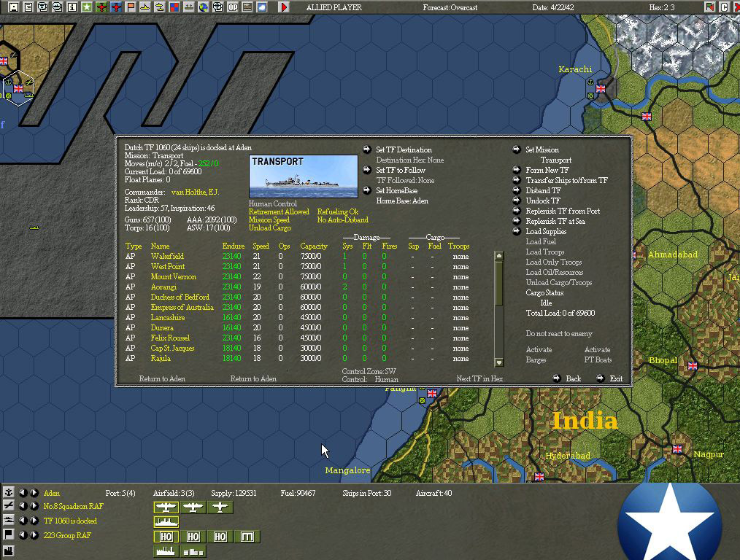Image resolution: width=740 pixels, height=560 pixels.
Task: Select the docked ship task force icon
Action: coord(166,522)
